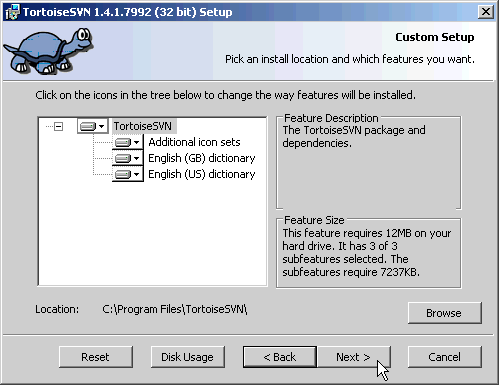This screenshot has width=499, height=385.
Task: Open the English (US) dictionary install dropdown
Action: pos(128,174)
